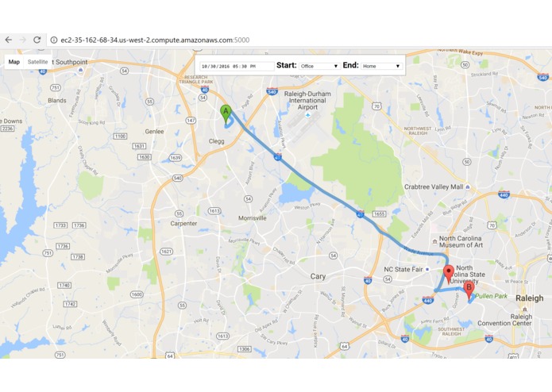Reload the page with refresh icon

(37, 40)
